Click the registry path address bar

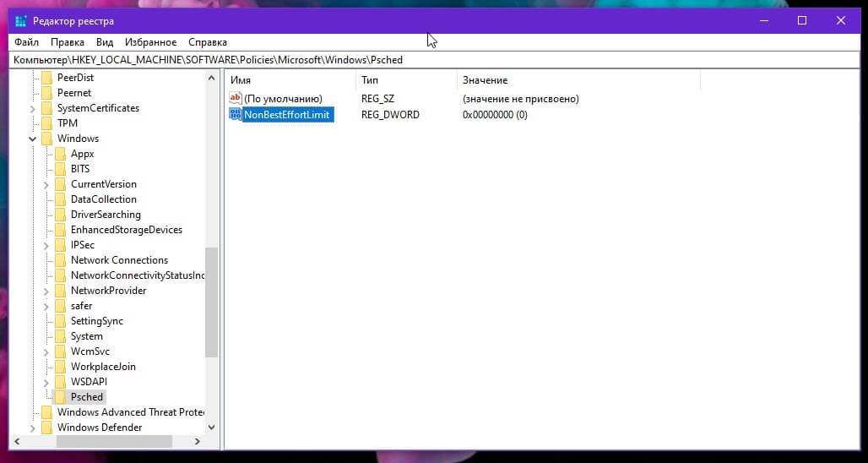[433, 60]
